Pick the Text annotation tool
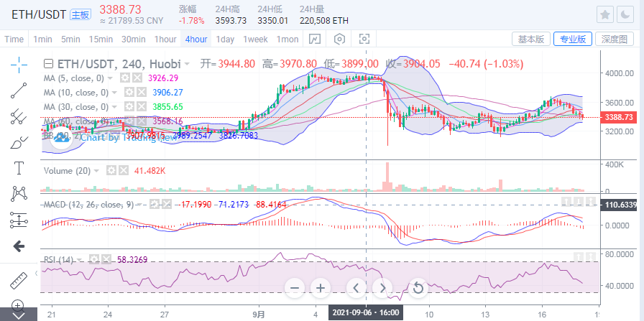644x321 pixels. (19, 168)
